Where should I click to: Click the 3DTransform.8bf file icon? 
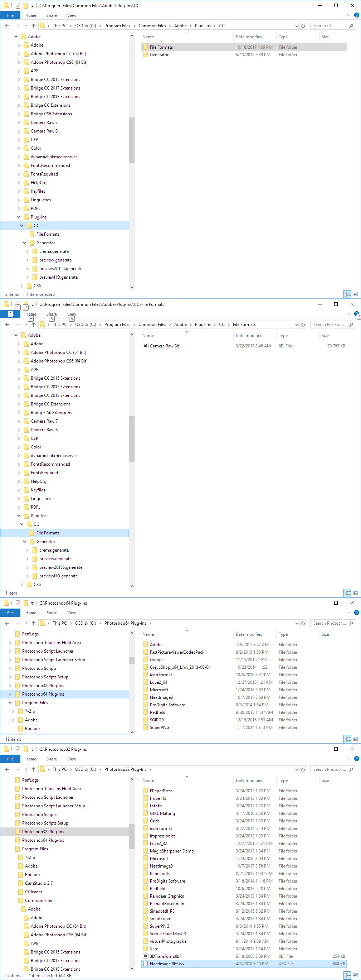(145, 956)
